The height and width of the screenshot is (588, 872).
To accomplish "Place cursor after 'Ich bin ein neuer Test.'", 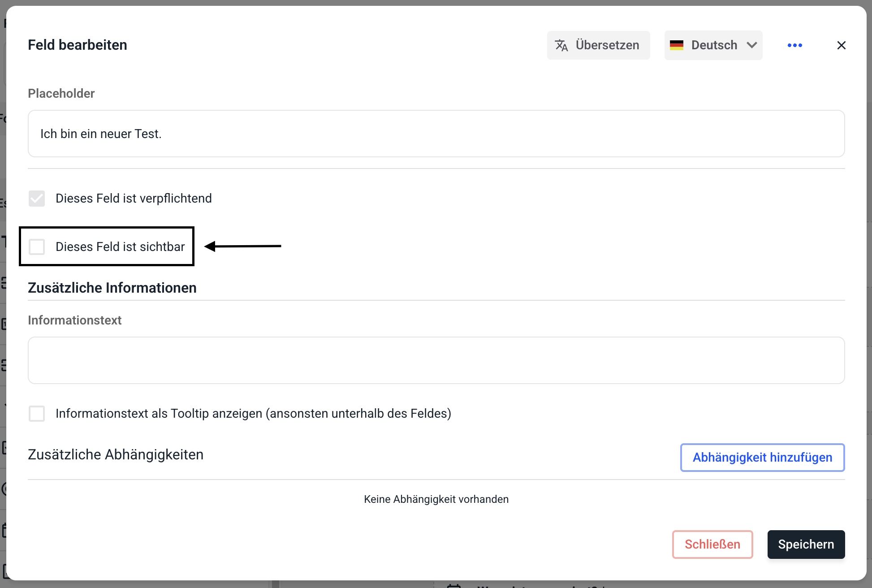I will coord(163,134).
